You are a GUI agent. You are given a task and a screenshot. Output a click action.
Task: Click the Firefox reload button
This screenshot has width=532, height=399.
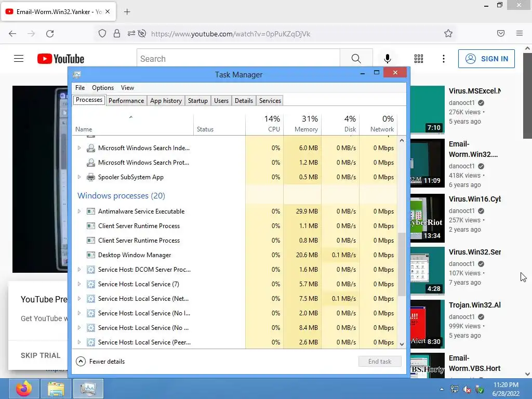[50, 34]
